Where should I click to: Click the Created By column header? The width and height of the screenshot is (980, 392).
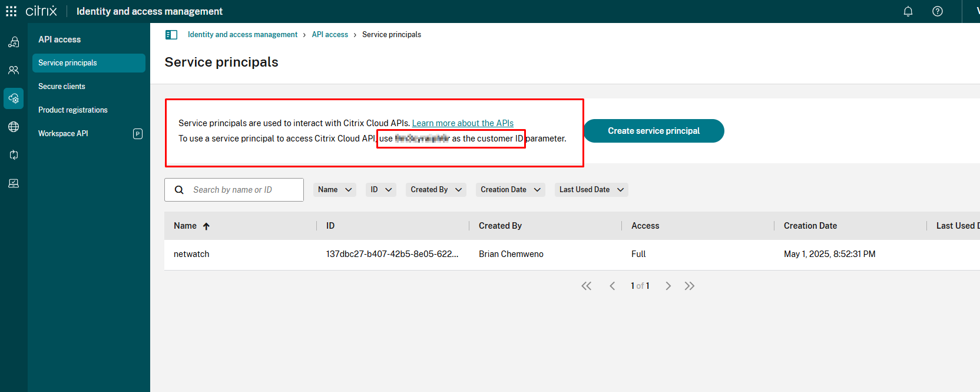500,226
